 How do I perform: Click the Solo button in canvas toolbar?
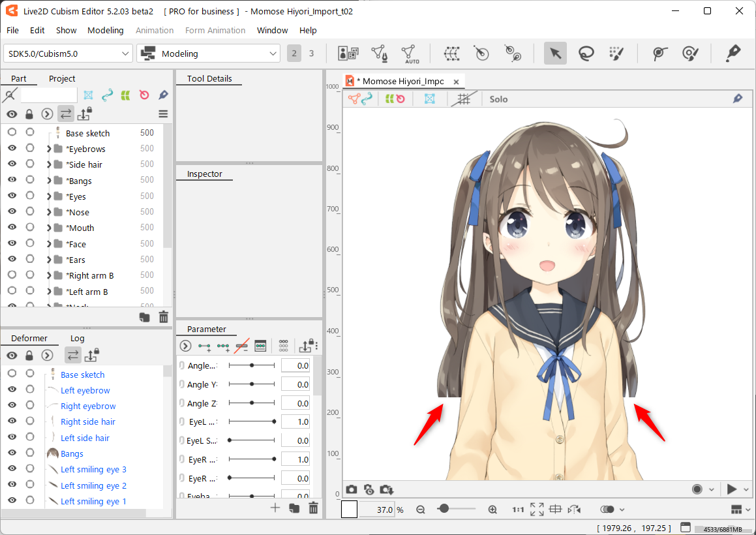point(498,99)
